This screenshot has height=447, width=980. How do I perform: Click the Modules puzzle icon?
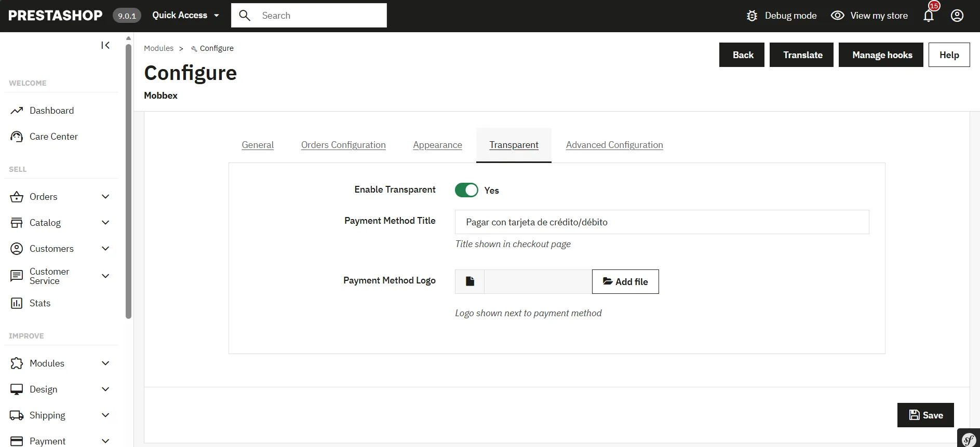(x=17, y=363)
